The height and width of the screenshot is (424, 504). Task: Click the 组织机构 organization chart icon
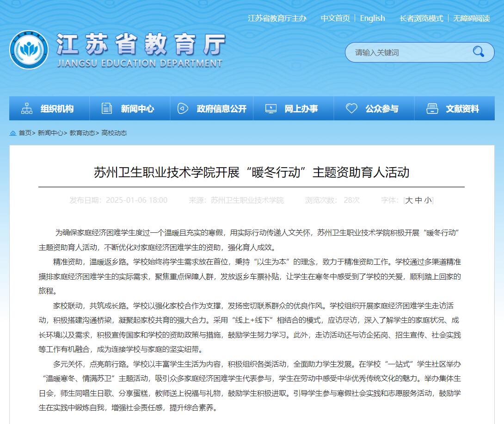(x=27, y=108)
